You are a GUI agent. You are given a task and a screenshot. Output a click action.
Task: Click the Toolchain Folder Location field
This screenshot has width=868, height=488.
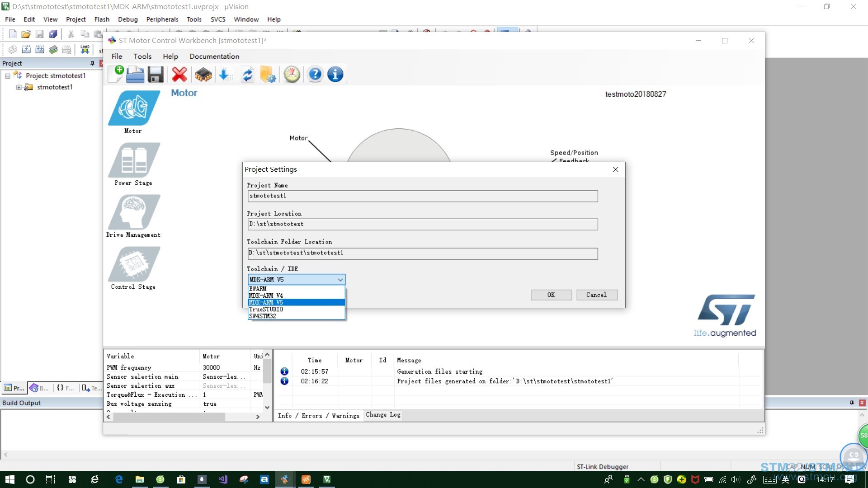pos(423,253)
